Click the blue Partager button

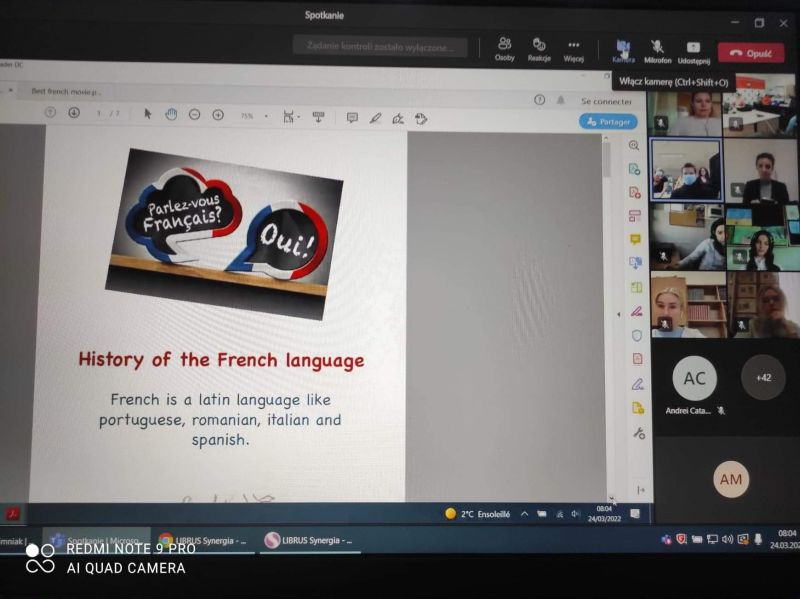608,121
